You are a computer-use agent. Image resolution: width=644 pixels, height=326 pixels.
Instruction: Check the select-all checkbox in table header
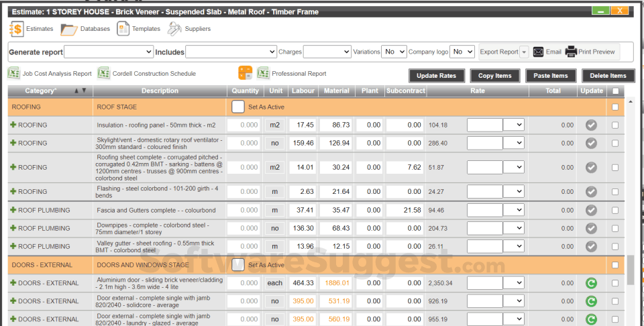coord(615,91)
